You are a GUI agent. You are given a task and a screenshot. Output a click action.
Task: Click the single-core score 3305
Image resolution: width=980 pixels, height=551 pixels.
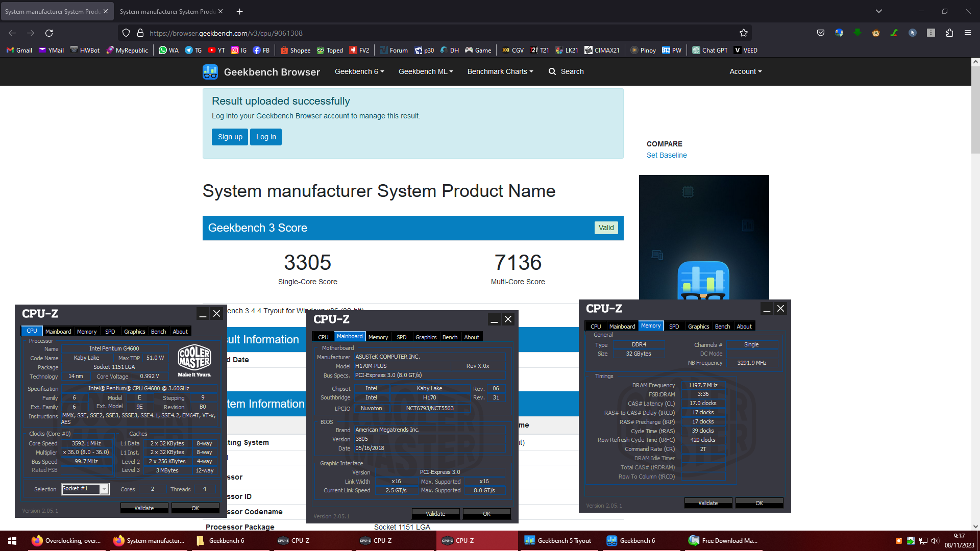pyautogui.click(x=307, y=263)
